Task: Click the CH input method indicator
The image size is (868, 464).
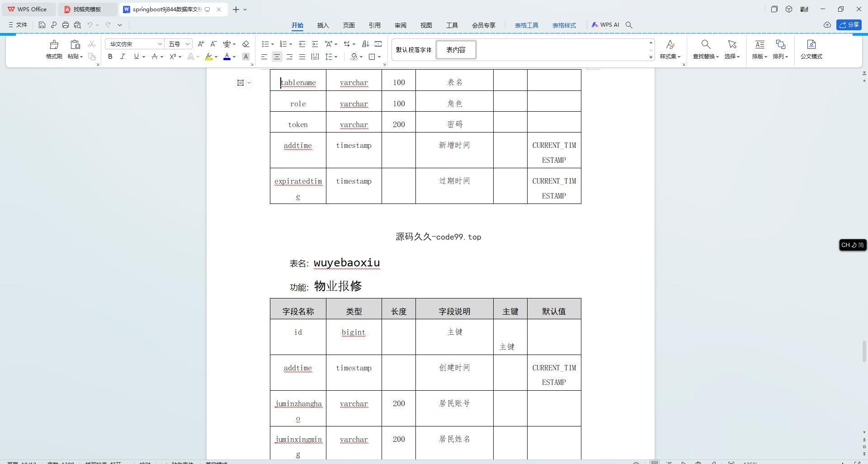Action: (852, 245)
